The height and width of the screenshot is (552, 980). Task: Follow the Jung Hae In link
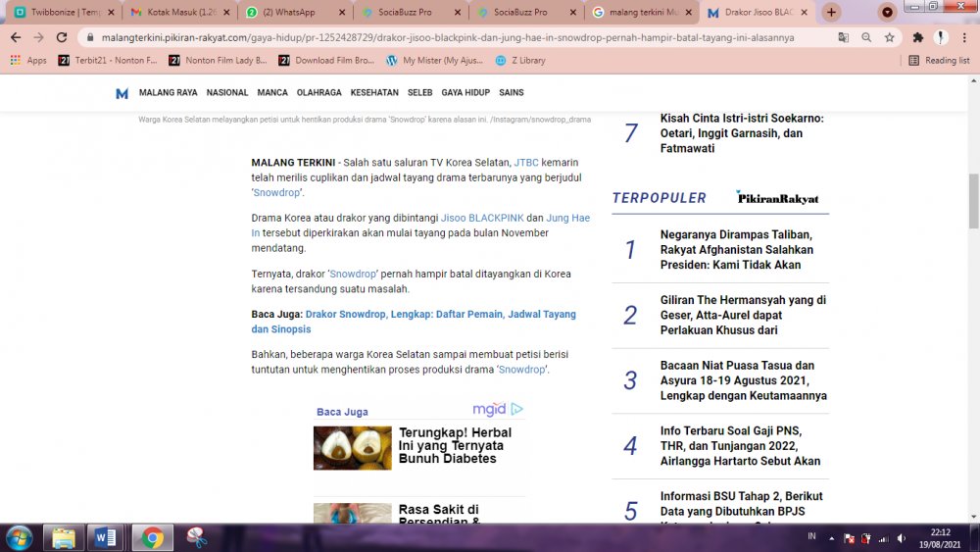click(x=567, y=219)
